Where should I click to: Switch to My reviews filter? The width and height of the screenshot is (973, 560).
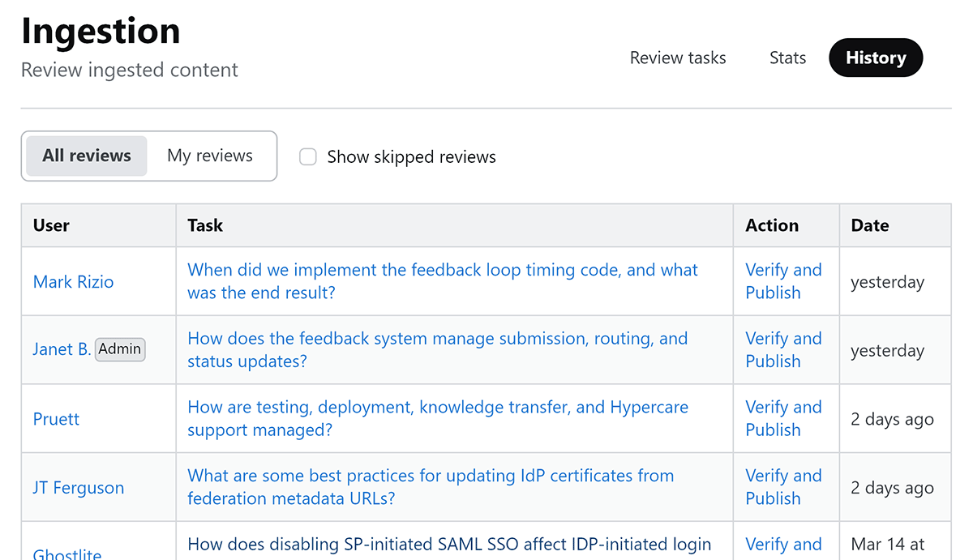[210, 156]
